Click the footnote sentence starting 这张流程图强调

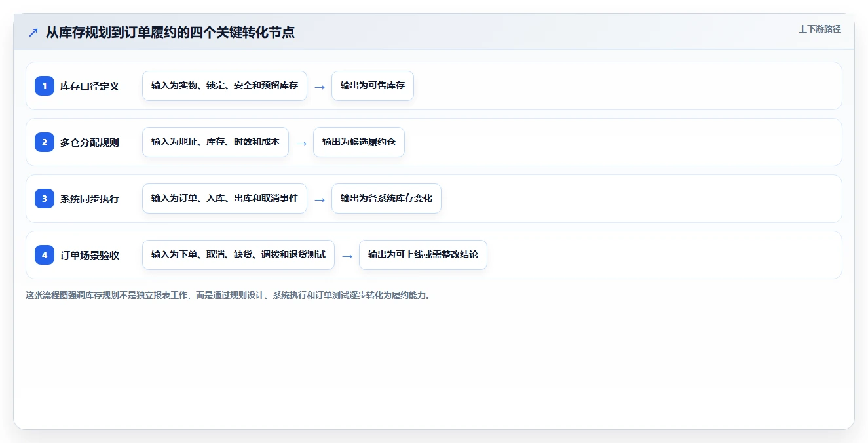click(x=229, y=295)
